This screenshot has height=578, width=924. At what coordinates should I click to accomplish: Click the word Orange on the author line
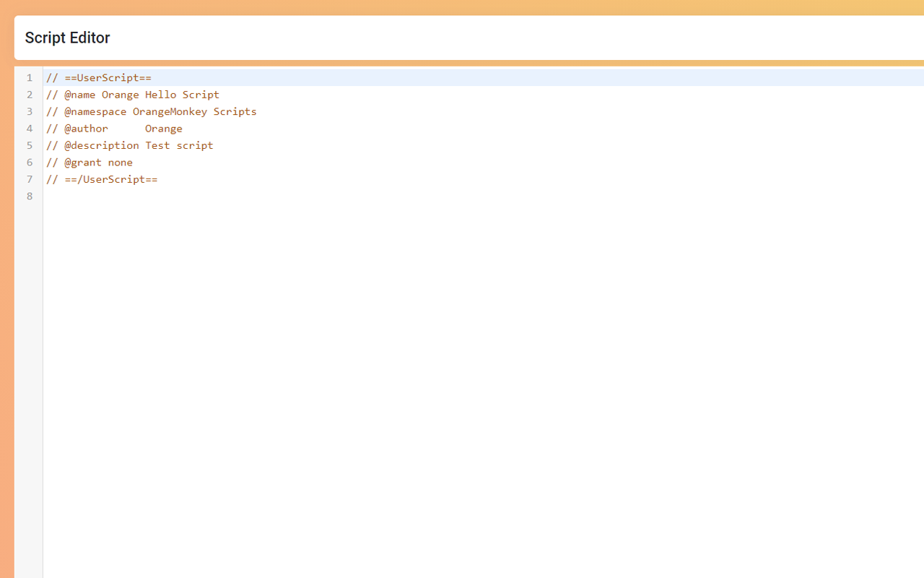pos(164,128)
